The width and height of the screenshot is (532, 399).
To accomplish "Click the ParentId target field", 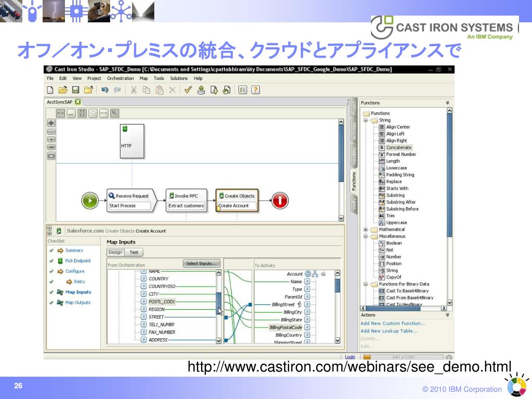I will (293, 297).
